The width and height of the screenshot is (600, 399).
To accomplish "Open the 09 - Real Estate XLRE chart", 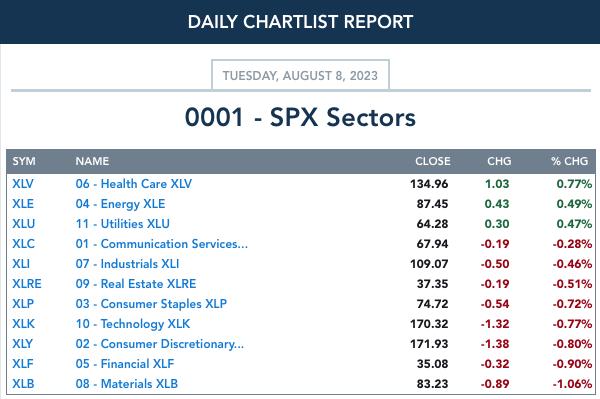I will click(136, 283).
